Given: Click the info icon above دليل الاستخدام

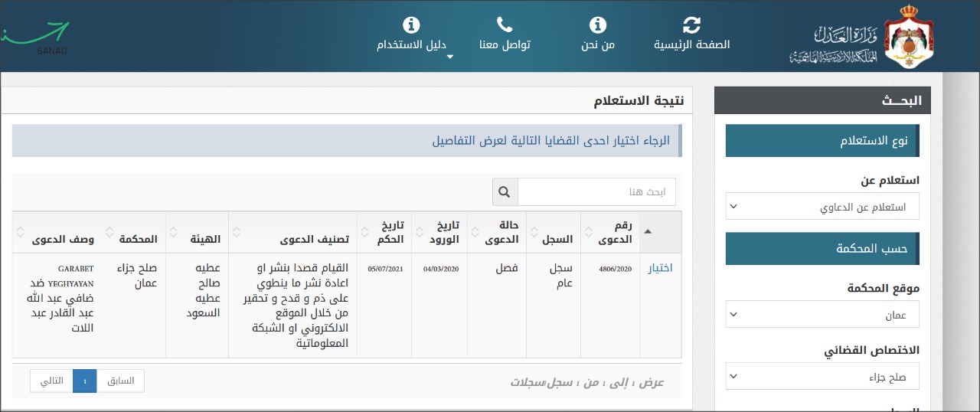Looking at the screenshot, I should click(411, 25).
